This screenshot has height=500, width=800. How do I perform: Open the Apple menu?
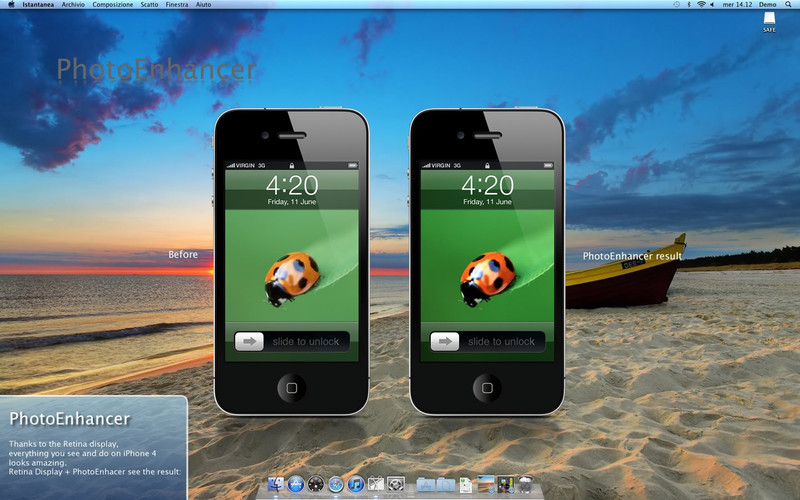[11, 4]
